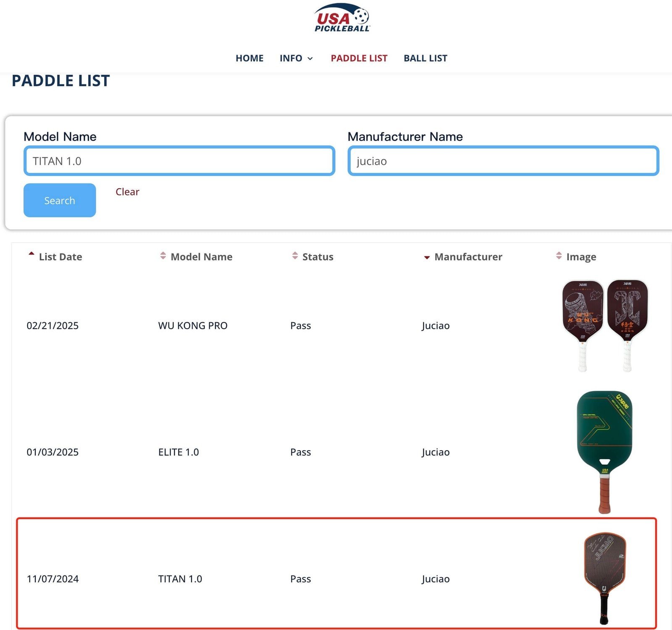Click the Manufacturer column header text
This screenshot has width=672, height=630.
pyautogui.click(x=468, y=257)
